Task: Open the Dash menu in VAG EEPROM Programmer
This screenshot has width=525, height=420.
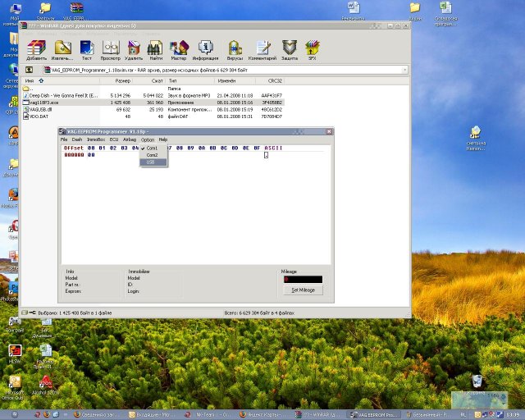Action: [x=76, y=139]
